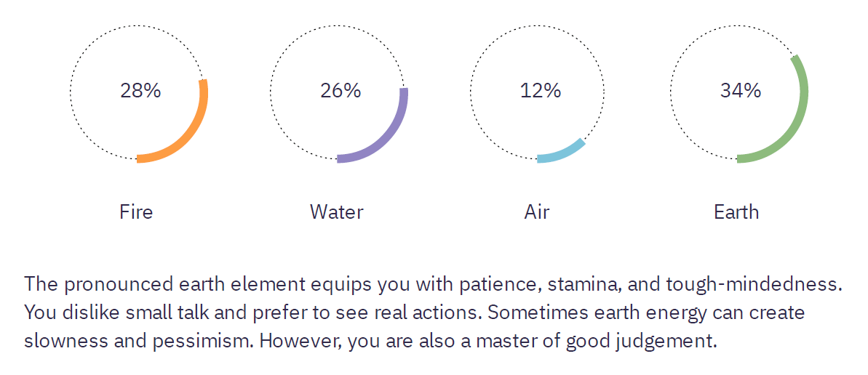Select the 26% Water percentage value
This screenshot has height=375, width=868.
(341, 91)
